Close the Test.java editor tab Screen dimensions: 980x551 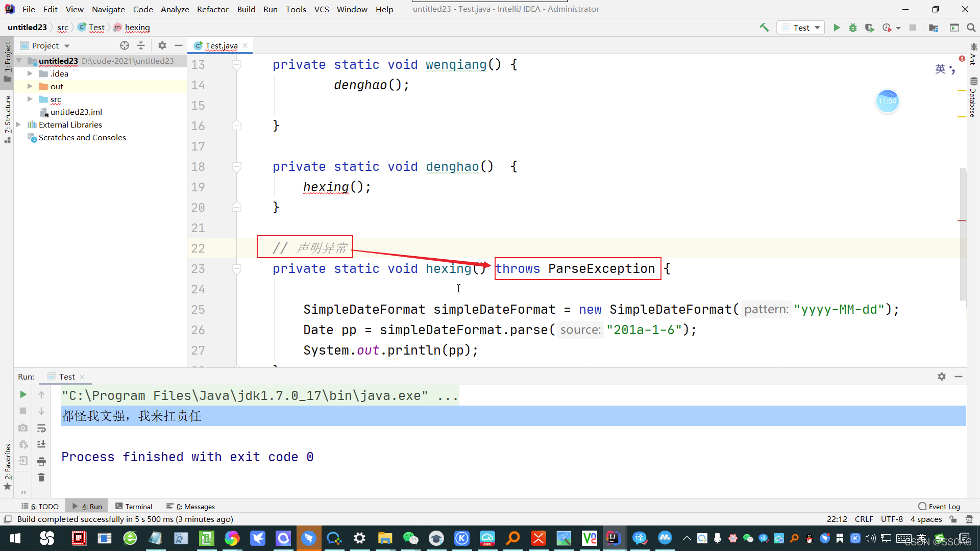(245, 45)
